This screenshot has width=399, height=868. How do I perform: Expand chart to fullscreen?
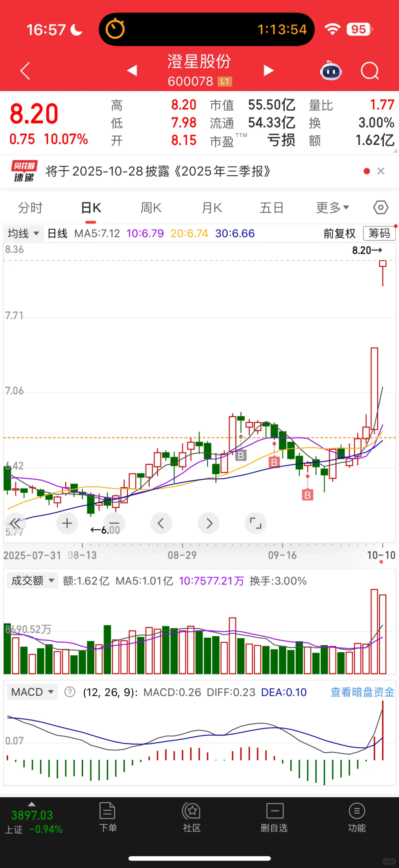coord(256,523)
